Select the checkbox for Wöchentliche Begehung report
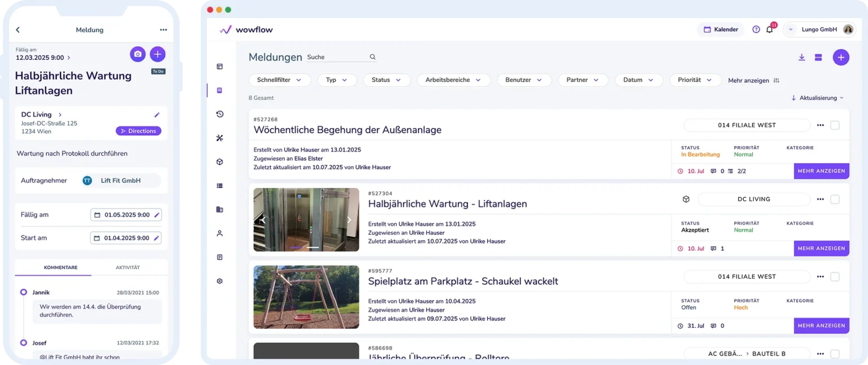The width and height of the screenshot is (868, 365). click(835, 125)
